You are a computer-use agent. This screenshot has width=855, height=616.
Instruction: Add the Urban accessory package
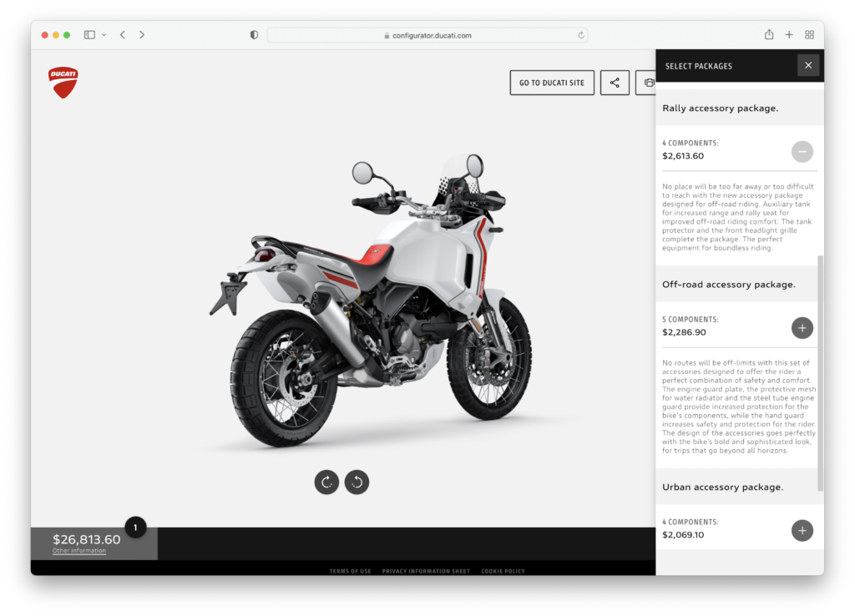(x=802, y=530)
